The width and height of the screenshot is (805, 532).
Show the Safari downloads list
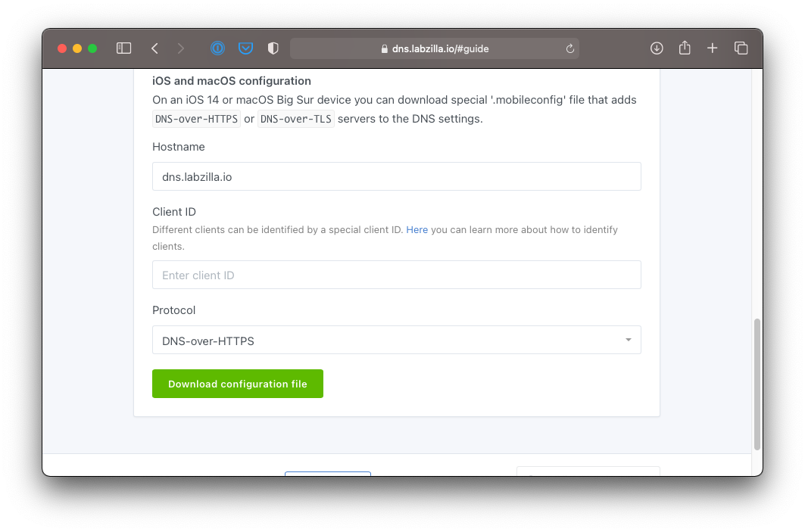(657, 48)
